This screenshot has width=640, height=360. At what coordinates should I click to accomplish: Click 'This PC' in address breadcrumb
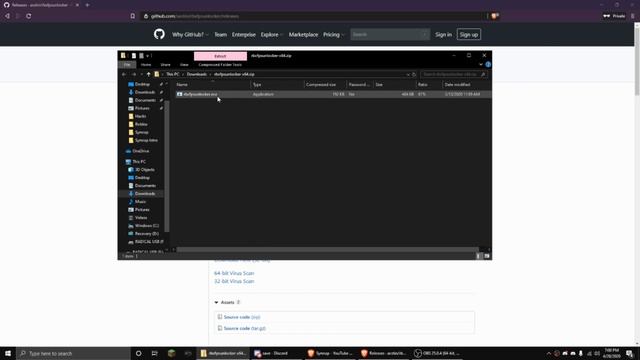tap(173, 74)
